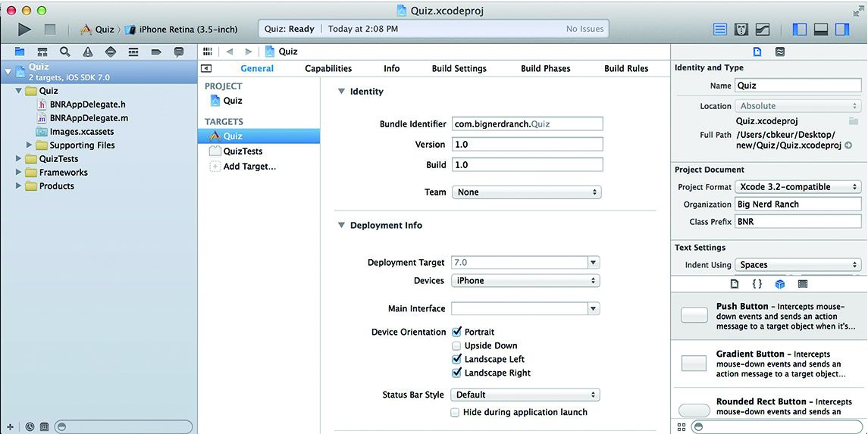Toggle the Utilities pane visibility
Viewport: 868px width, 434px height.
[842, 30]
